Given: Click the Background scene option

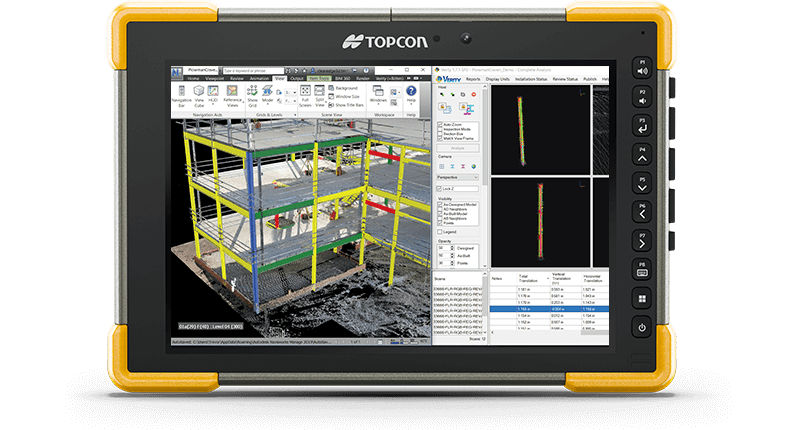Looking at the screenshot, I should point(343,88).
